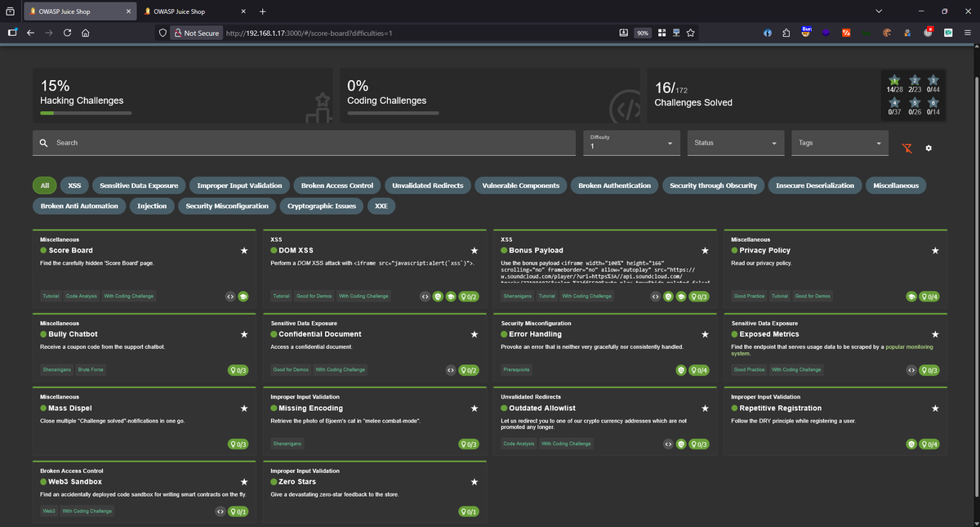Screen dimensions: 980x527
Task: Open coding challenge icon on Exposed Metrics card
Action: 911,370
